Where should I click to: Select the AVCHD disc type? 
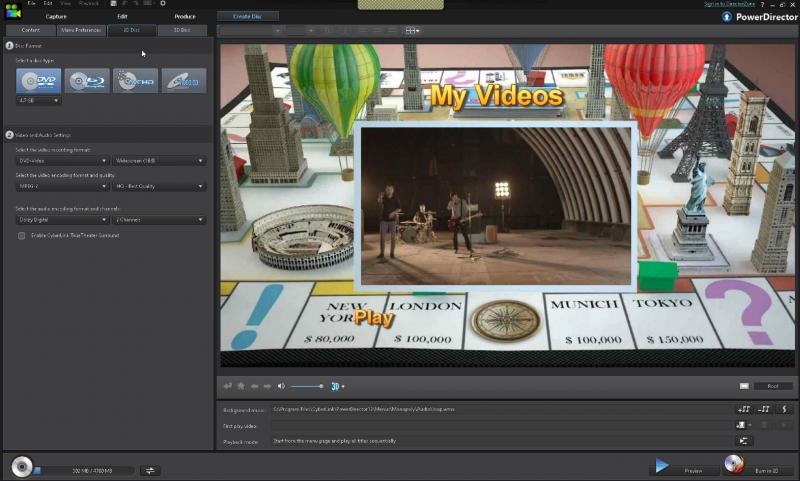(x=135, y=81)
